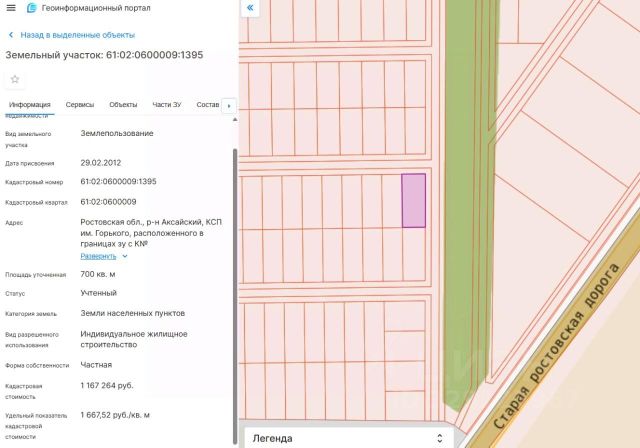640x448 pixels.
Task: Click the "Кадастровый квартал" label
Action: click(x=36, y=203)
